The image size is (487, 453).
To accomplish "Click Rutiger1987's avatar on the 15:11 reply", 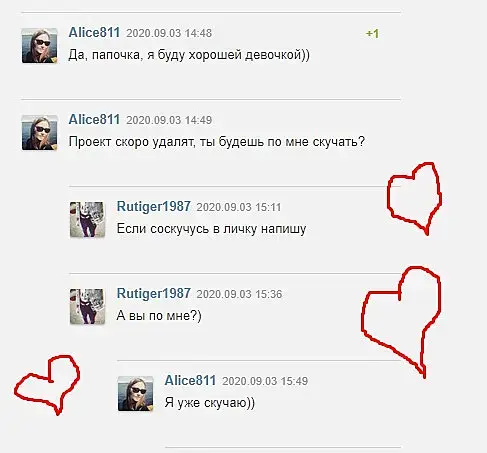I will (87, 220).
